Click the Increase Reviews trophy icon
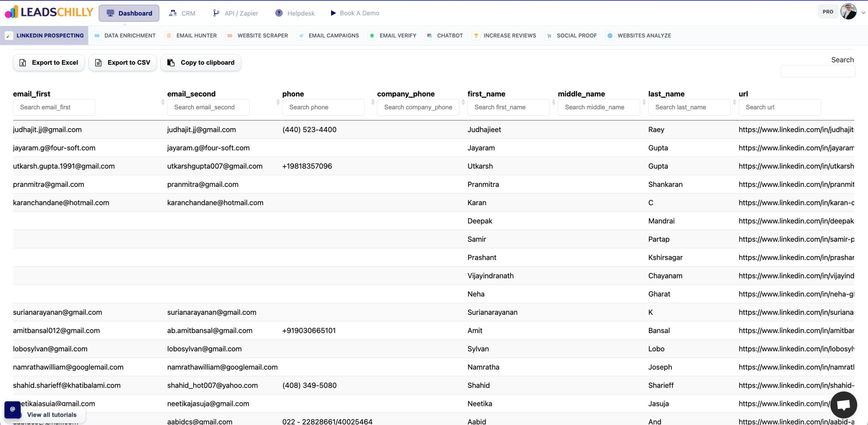This screenshot has width=868, height=425. pos(476,36)
